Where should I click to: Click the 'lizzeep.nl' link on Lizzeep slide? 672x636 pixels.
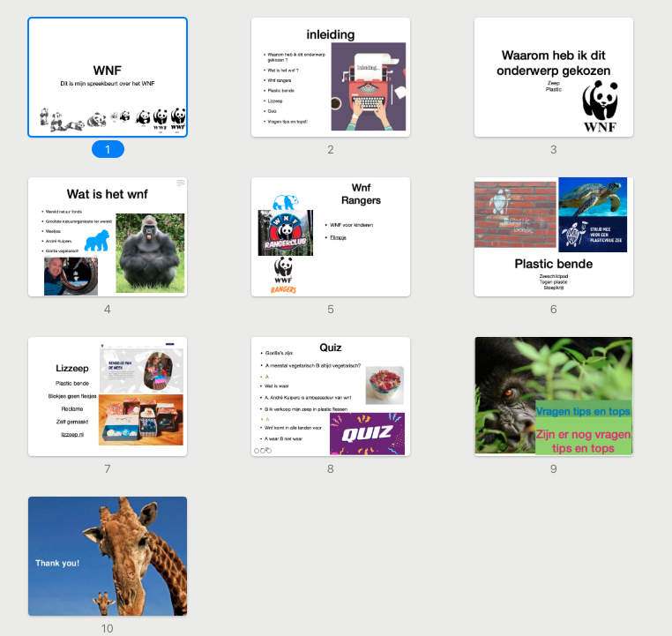72,435
